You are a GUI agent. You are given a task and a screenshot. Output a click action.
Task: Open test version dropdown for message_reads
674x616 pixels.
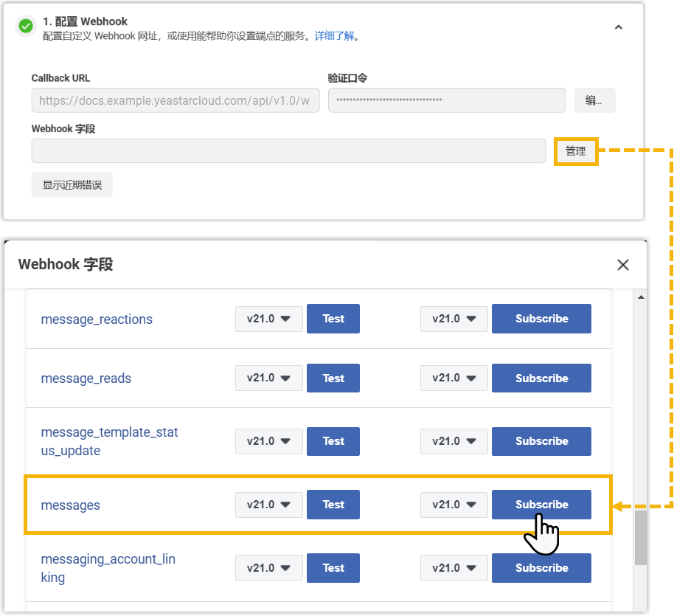coord(268,378)
